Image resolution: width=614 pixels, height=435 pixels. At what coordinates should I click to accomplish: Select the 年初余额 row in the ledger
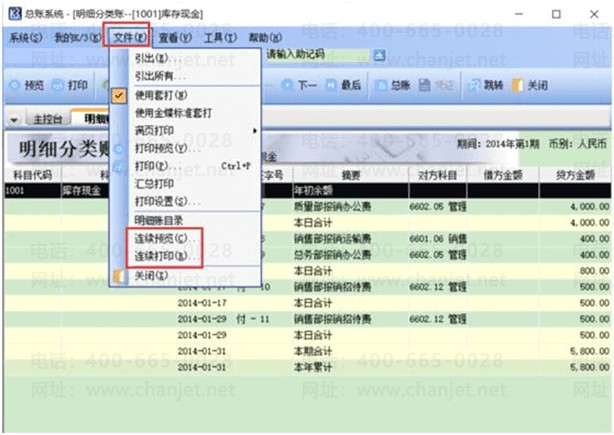point(307,191)
